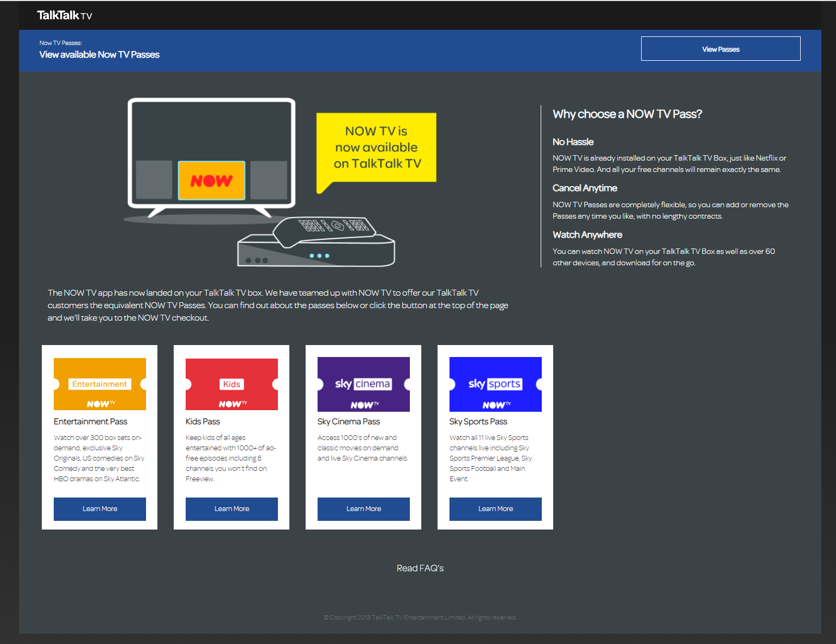Learn more about the Entertainment Pass

click(100, 509)
